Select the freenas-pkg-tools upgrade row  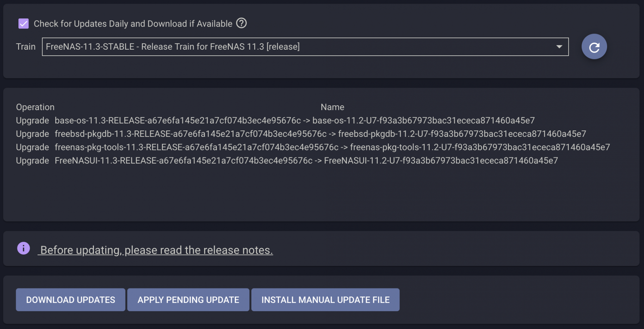coord(313,147)
